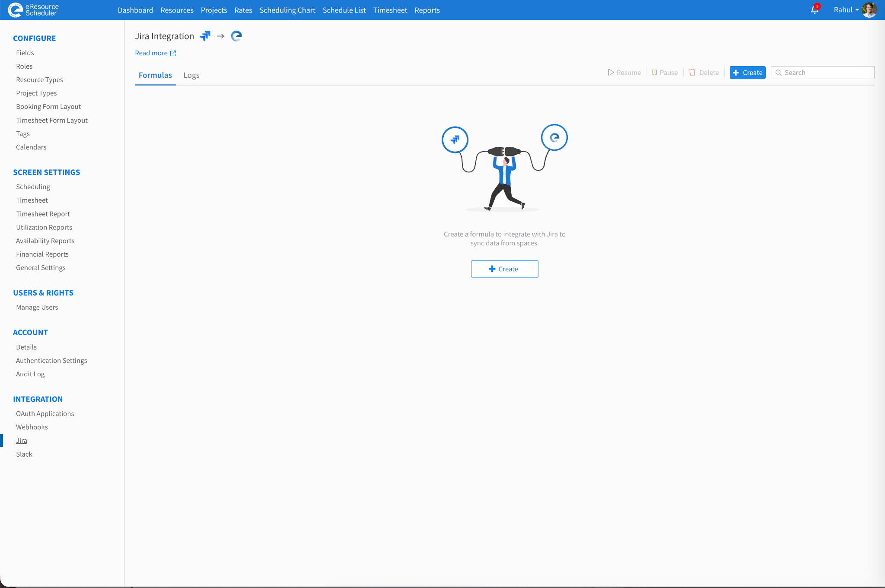Click the ACCOUNT section heading
The height and width of the screenshot is (588, 885).
(x=30, y=332)
